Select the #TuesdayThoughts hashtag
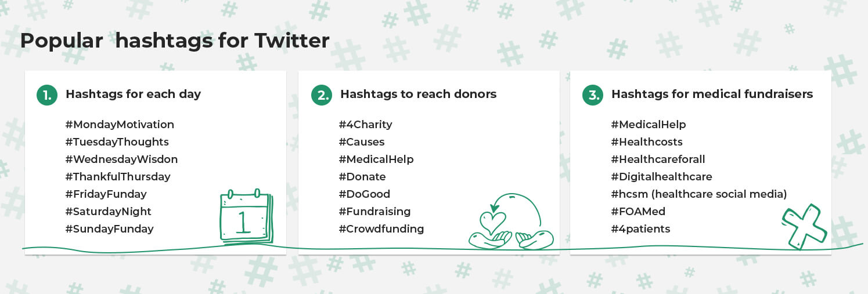The width and height of the screenshot is (868, 294). pyautogui.click(x=117, y=142)
